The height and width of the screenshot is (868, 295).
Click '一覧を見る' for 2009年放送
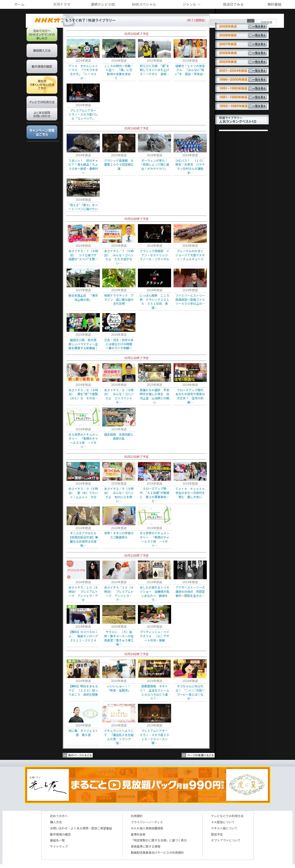(x=258, y=26)
